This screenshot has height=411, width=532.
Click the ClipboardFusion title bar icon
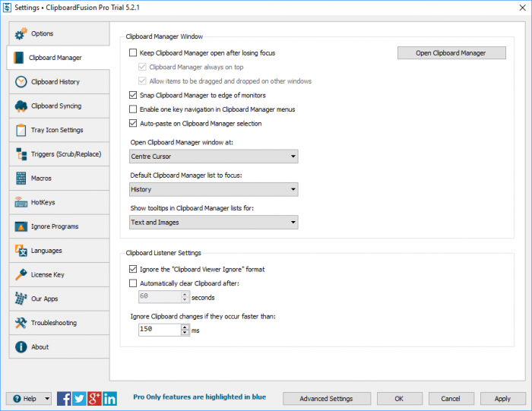(7, 8)
